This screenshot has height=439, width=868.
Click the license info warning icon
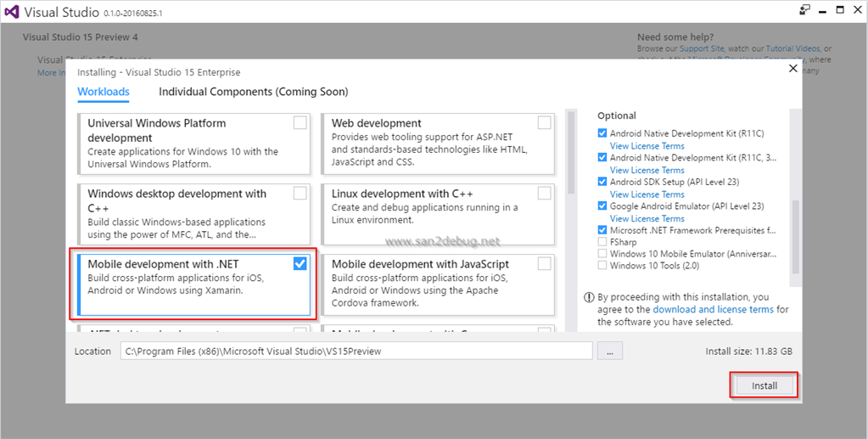coord(589,298)
